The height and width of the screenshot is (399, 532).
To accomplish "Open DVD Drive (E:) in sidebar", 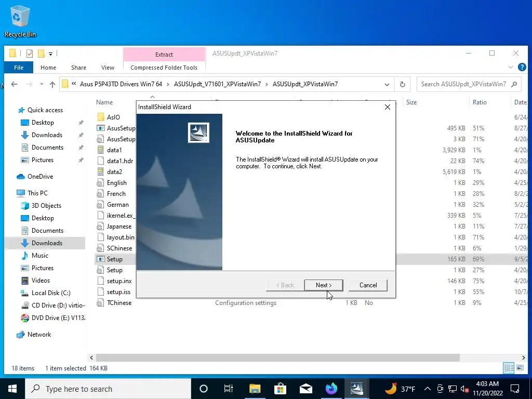I will tap(58, 318).
